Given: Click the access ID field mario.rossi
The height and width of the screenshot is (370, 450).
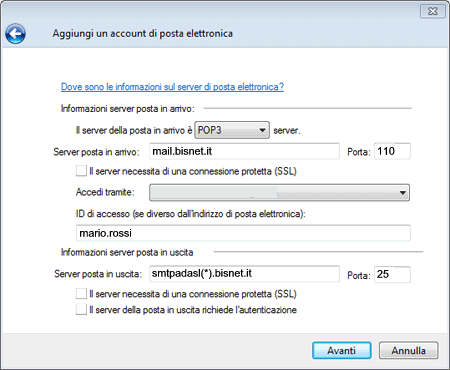Looking at the screenshot, I should coord(243,233).
